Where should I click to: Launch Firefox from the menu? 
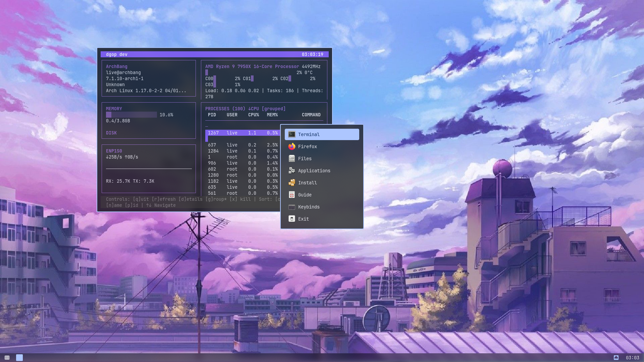point(322,146)
